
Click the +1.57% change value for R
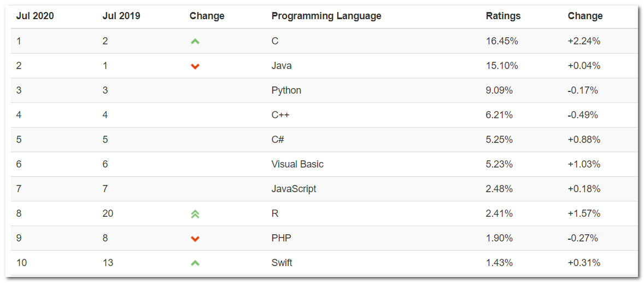coord(584,213)
